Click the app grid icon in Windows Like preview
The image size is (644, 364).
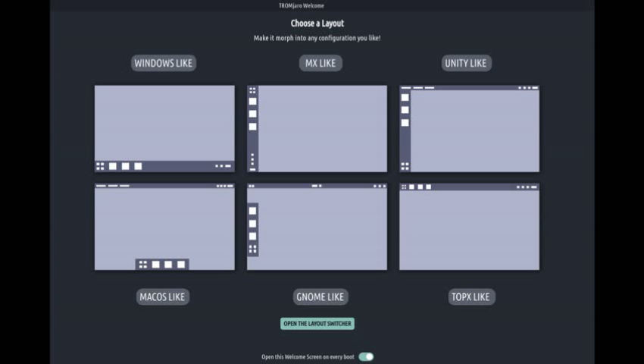tap(100, 166)
